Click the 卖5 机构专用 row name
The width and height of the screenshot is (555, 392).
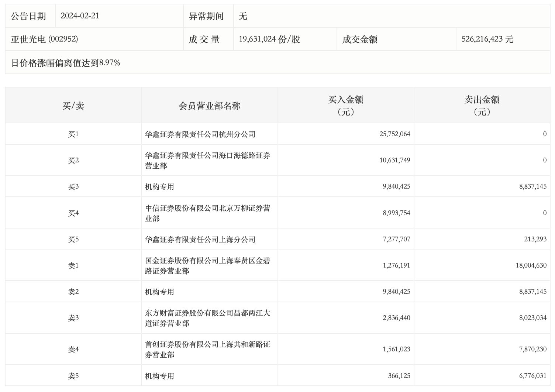pos(159,376)
